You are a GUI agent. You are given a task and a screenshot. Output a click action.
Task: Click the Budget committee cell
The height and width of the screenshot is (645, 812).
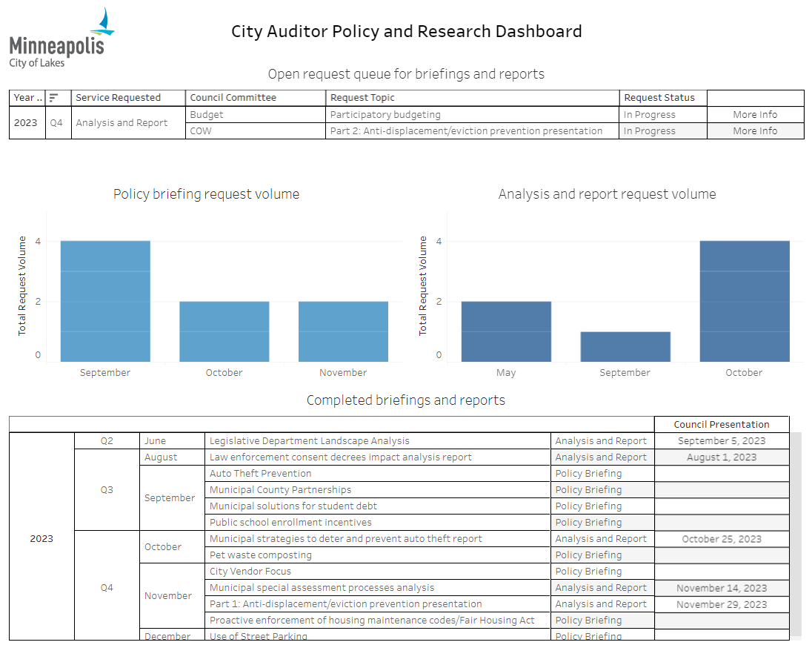256,114
